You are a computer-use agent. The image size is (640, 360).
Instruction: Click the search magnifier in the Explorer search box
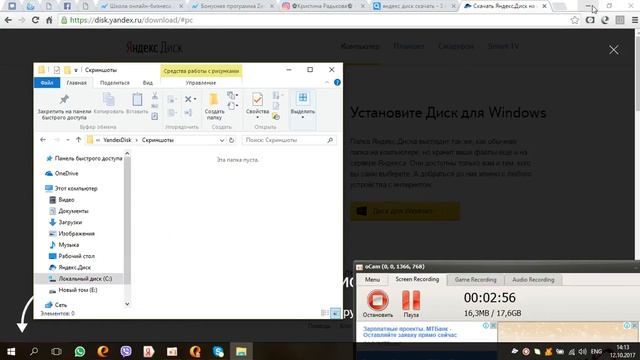[330, 140]
